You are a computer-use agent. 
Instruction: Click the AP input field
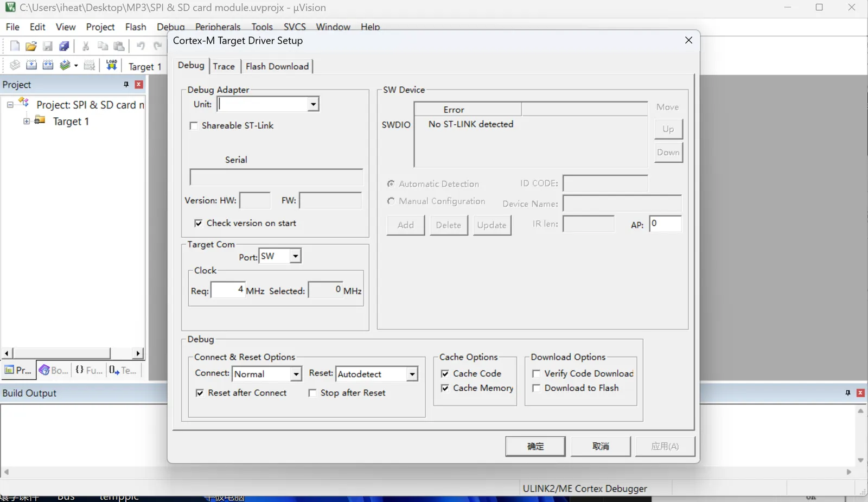(665, 224)
